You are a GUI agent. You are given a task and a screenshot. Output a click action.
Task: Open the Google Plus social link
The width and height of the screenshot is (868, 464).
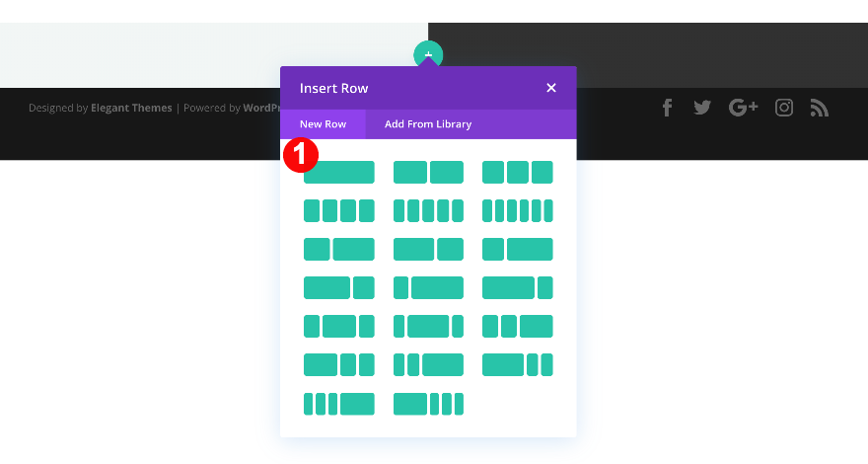743,108
